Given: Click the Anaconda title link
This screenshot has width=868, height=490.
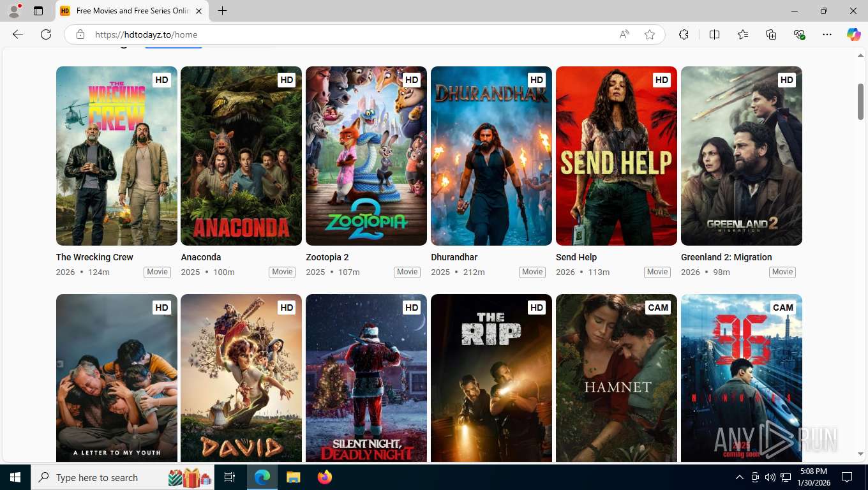Looking at the screenshot, I should (201, 257).
